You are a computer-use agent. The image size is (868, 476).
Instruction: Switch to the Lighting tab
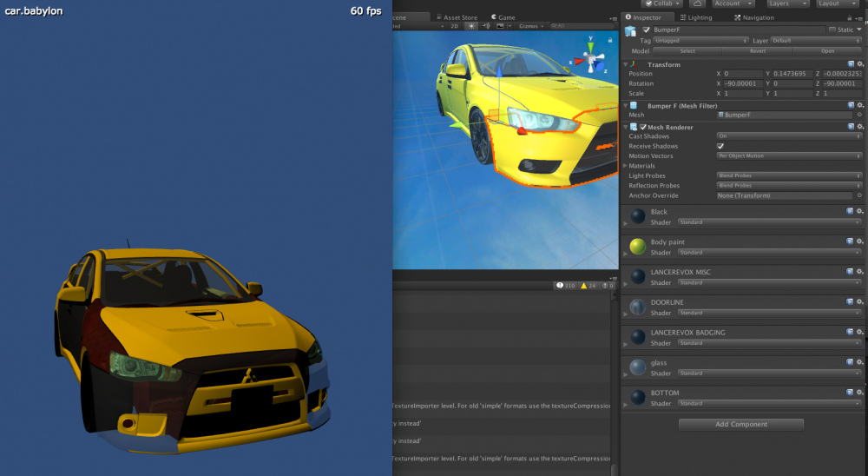tap(695, 17)
